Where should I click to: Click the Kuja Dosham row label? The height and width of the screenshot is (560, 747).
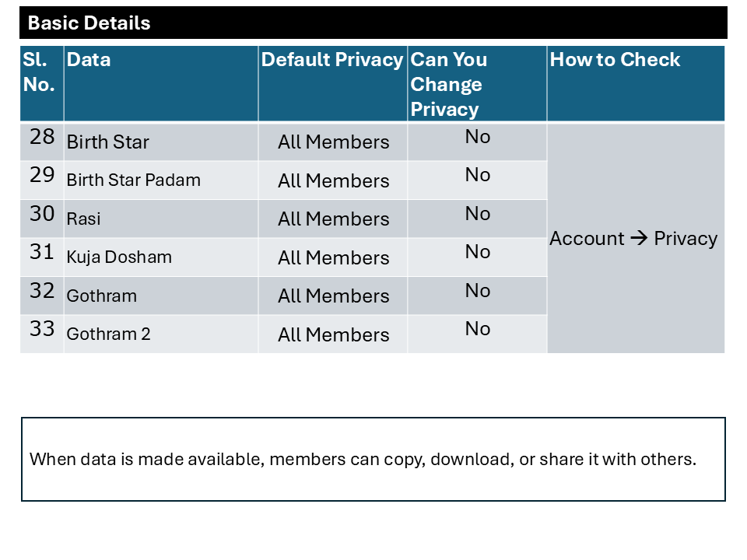pyautogui.click(x=119, y=257)
